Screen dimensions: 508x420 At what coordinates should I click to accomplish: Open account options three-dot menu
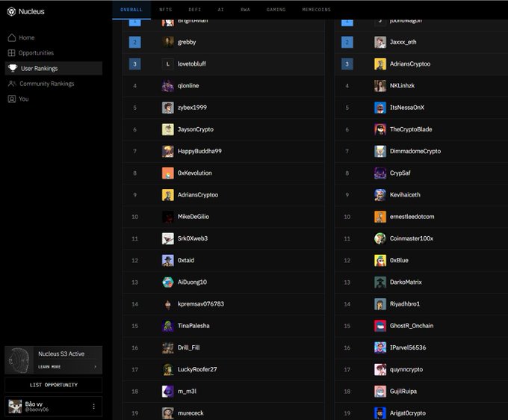(x=93, y=407)
